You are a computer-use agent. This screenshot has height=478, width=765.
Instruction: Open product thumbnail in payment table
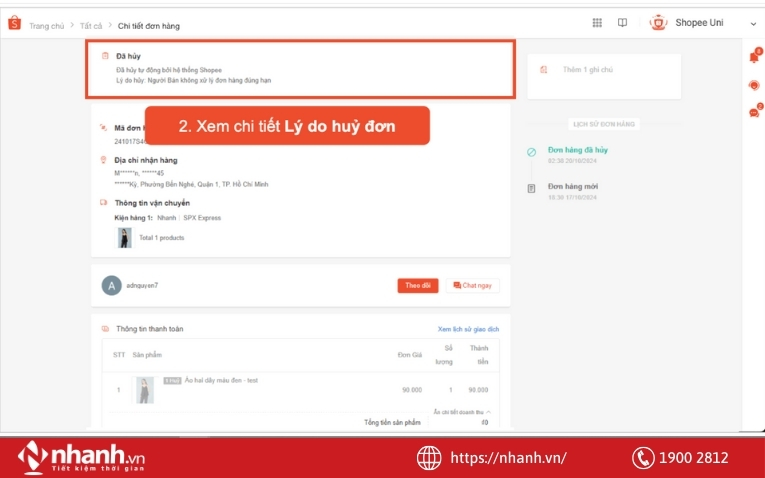(x=145, y=389)
